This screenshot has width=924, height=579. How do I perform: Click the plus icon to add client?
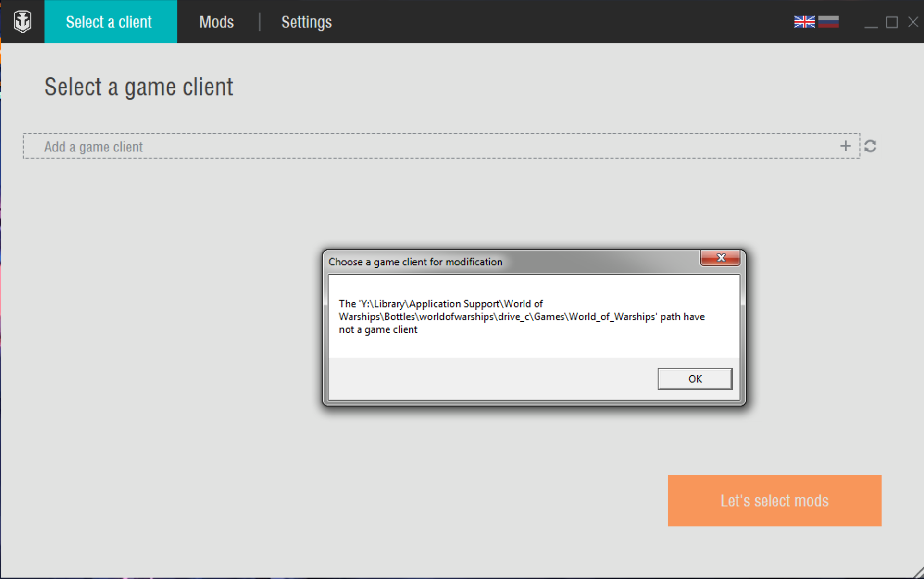pos(845,146)
